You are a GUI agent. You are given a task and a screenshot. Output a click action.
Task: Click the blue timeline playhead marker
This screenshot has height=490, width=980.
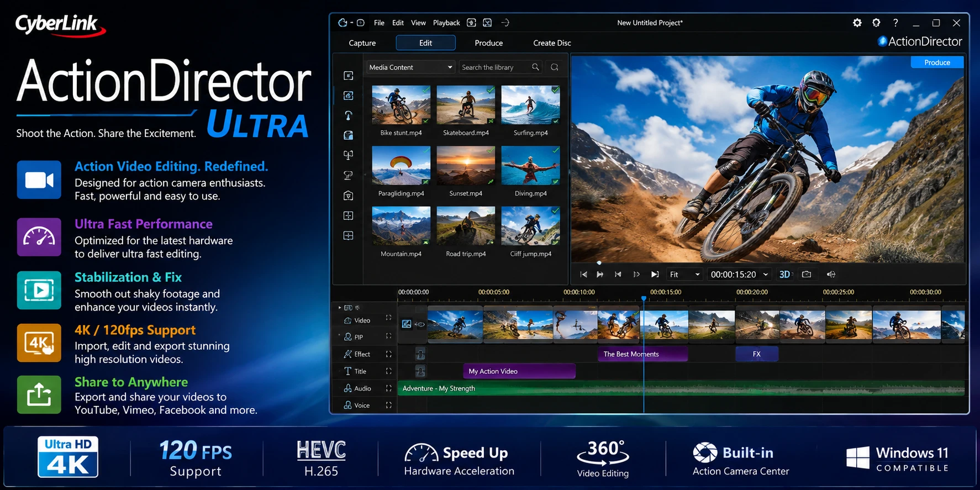[644, 298]
